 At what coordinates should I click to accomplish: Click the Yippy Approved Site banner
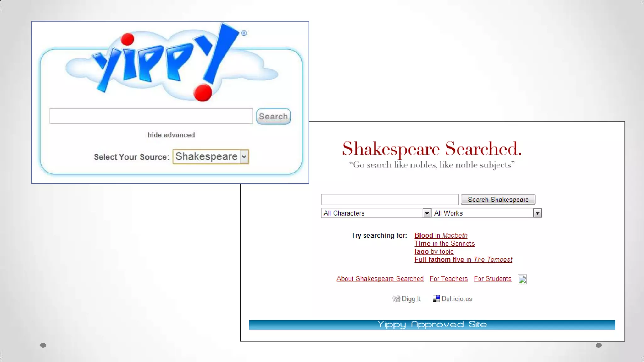tap(432, 325)
